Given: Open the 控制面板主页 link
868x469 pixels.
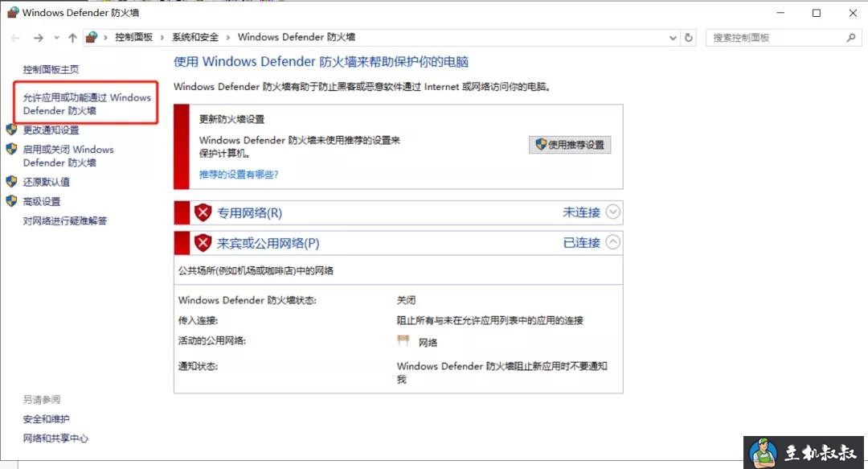Looking at the screenshot, I should click(51, 69).
